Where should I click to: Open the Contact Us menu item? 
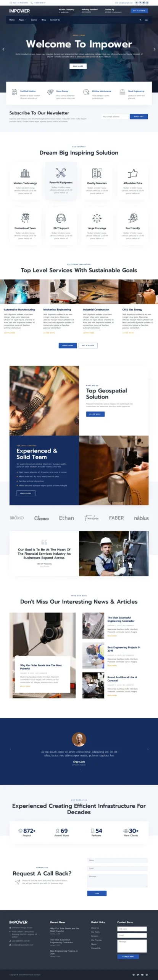[55, 20]
